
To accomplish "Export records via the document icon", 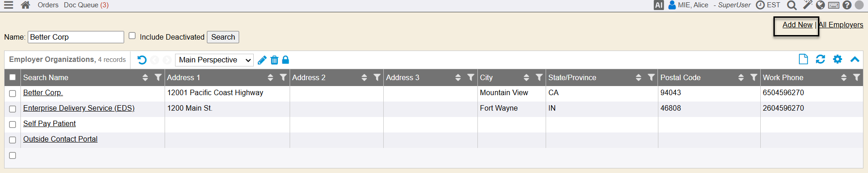I will (x=803, y=59).
